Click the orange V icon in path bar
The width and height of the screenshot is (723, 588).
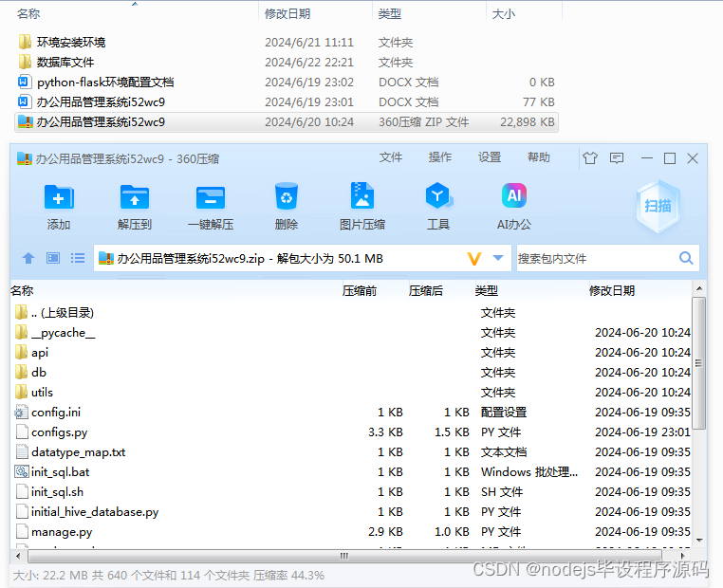click(474, 259)
